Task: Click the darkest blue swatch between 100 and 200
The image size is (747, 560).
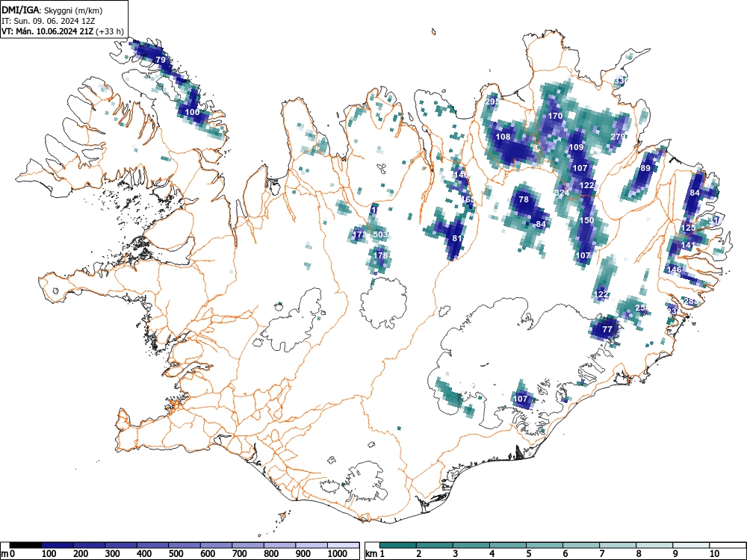Action: [58, 545]
